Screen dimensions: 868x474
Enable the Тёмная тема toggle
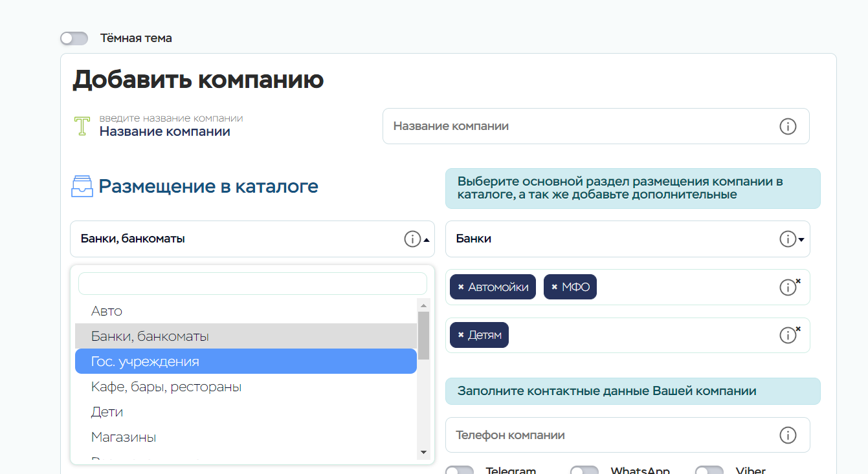coord(74,39)
